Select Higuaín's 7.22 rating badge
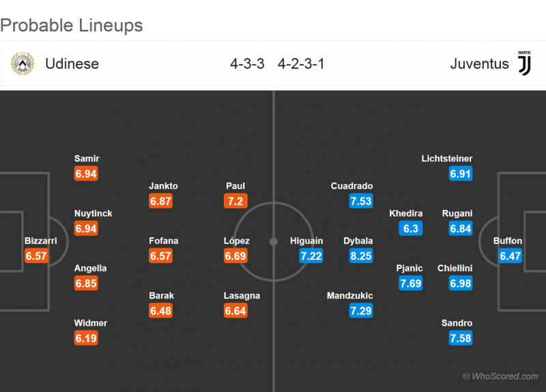Viewport: 546px width, 392px height. pos(311,256)
